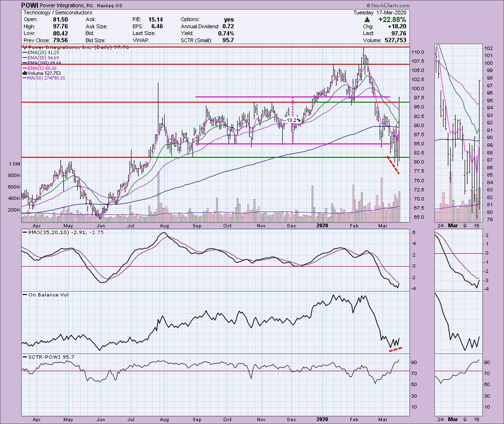Click the EPS value 6.46

pyautogui.click(x=157, y=26)
